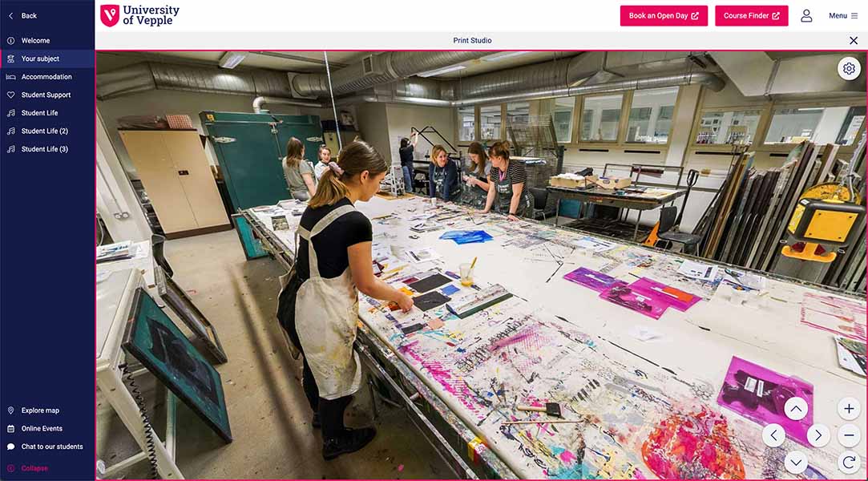This screenshot has width=868, height=481.
Task: Close the Print Studio viewer
Action: click(854, 40)
